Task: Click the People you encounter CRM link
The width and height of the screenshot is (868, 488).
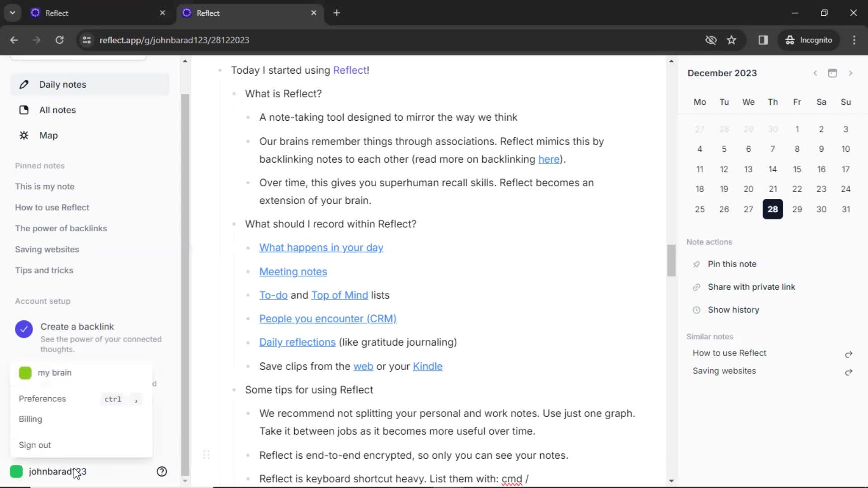Action: 328,318
